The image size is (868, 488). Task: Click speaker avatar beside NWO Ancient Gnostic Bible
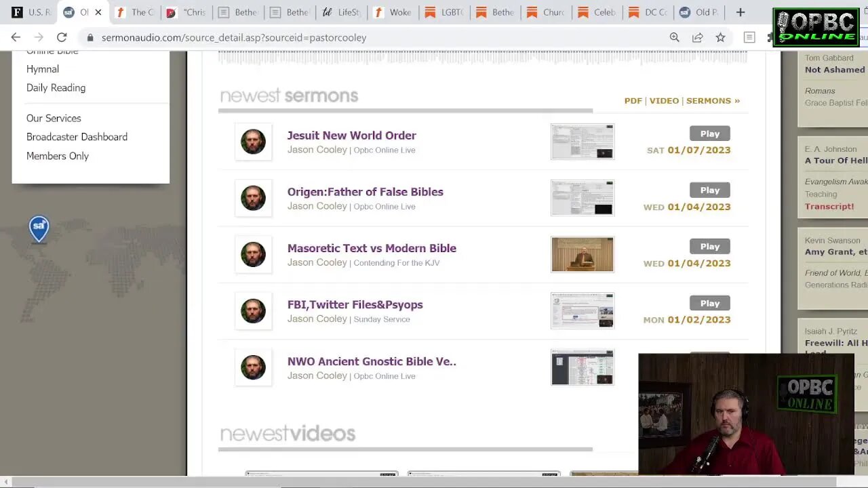253,367
